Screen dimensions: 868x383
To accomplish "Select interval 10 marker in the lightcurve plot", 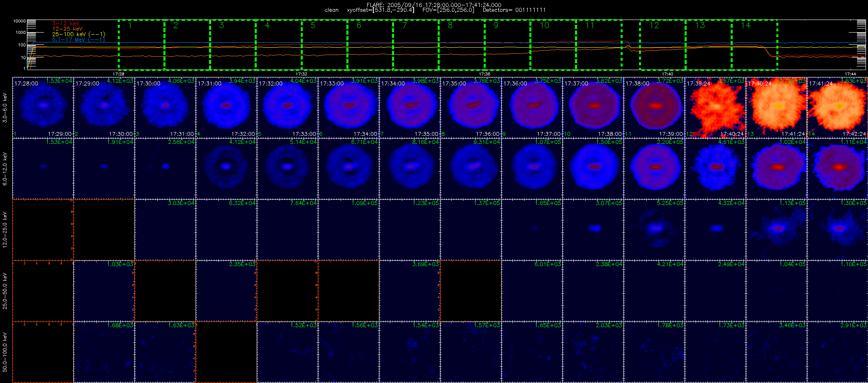I will click(544, 26).
